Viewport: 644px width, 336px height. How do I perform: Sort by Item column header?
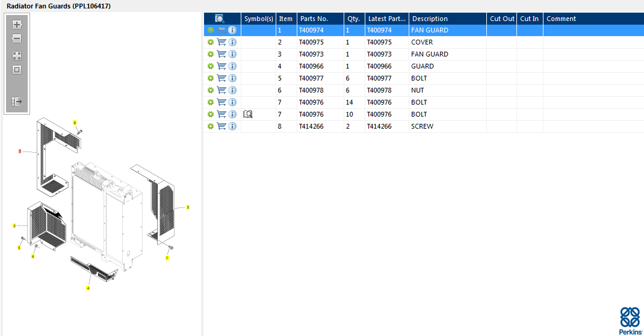tap(286, 19)
